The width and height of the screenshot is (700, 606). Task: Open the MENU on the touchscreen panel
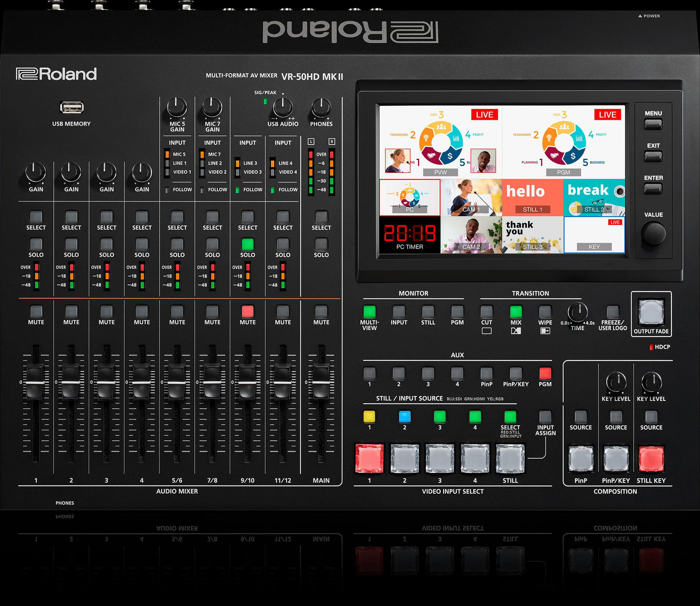(x=653, y=125)
